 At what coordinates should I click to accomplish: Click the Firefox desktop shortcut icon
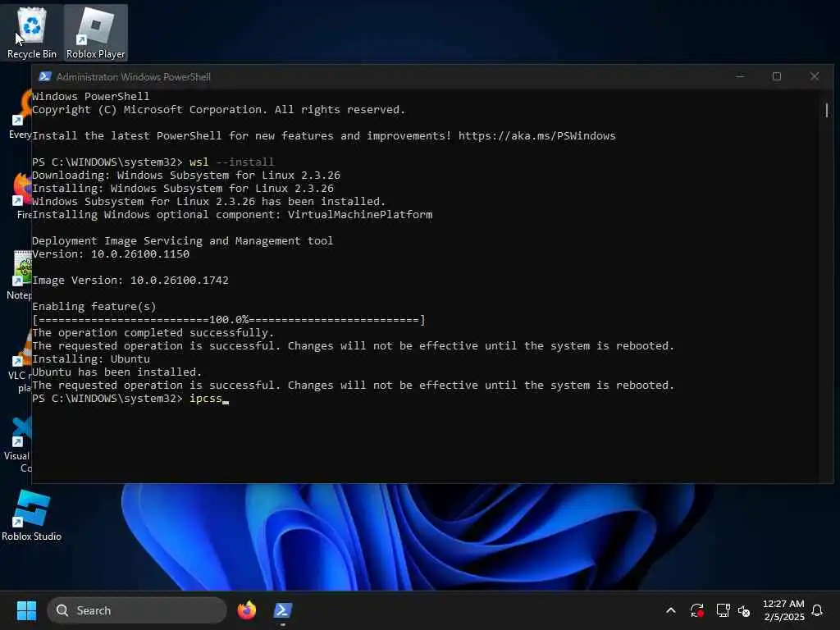22,194
